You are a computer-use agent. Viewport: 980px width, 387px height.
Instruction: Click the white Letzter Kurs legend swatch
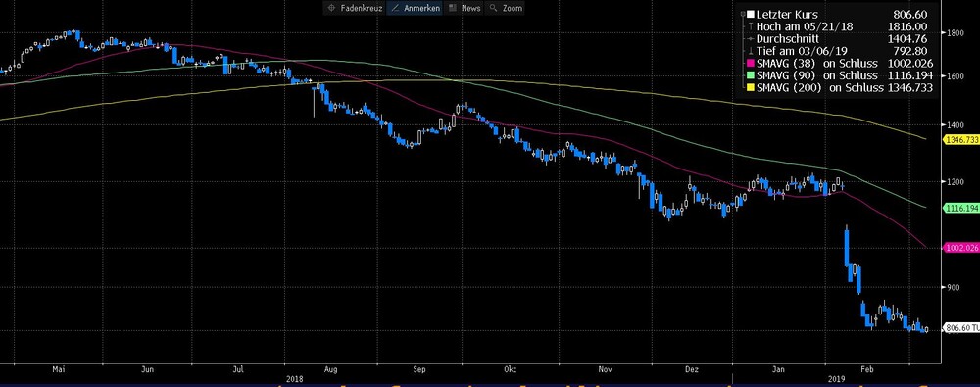click(750, 15)
